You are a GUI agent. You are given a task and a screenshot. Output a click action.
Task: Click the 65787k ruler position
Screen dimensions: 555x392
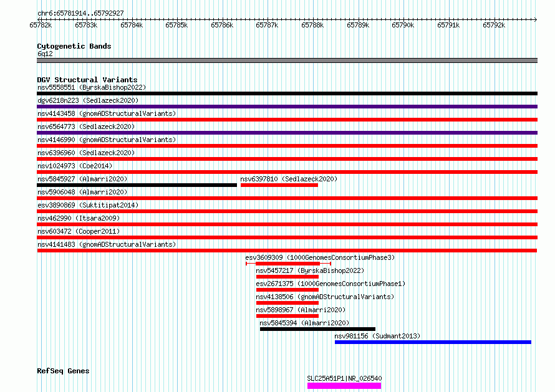[x=267, y=25]
